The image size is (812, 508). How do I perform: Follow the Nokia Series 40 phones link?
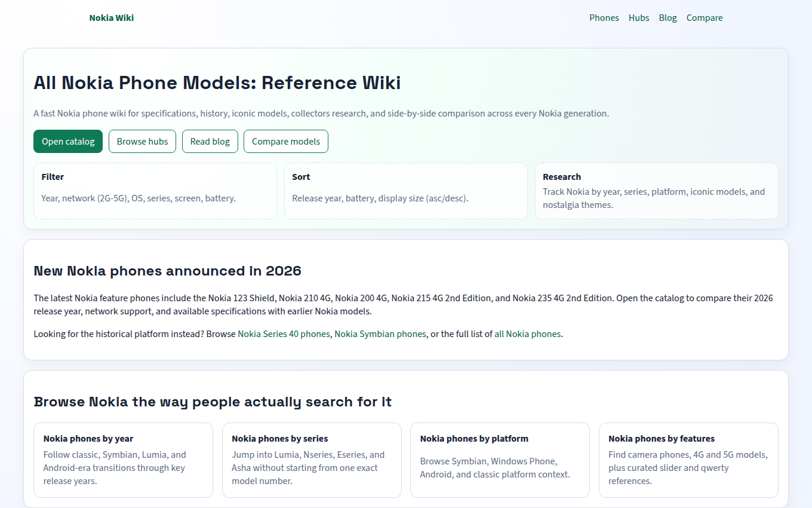284,334
